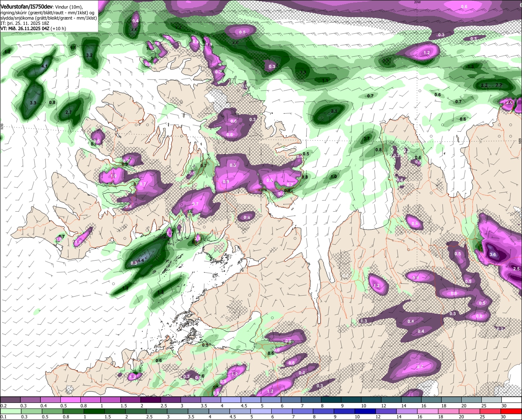Click the valid time "VT: Mið. 26.11.2025 04Z"
The image size is (522, 420).
pyautogui.click(x=25, y=29)
